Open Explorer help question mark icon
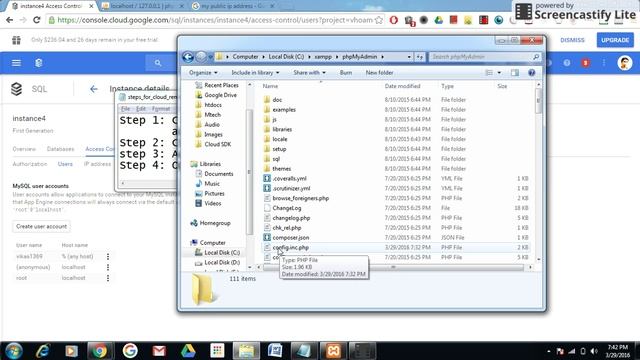Viewport: 640px width, 360px height. [x=531, y=73]
